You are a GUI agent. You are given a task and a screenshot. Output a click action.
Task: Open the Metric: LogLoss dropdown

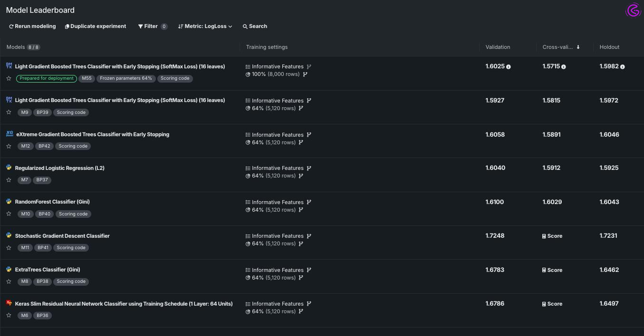[205, 26]
